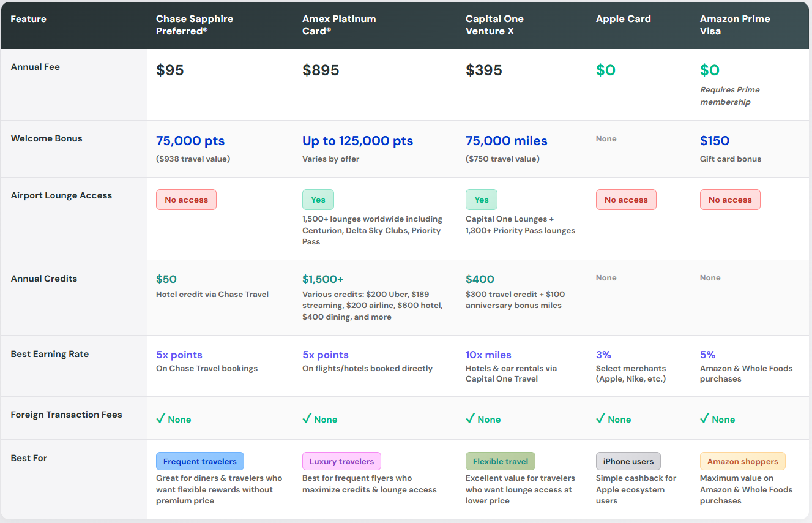Click the ($938 travel value) note

click(x=193, y=159)
